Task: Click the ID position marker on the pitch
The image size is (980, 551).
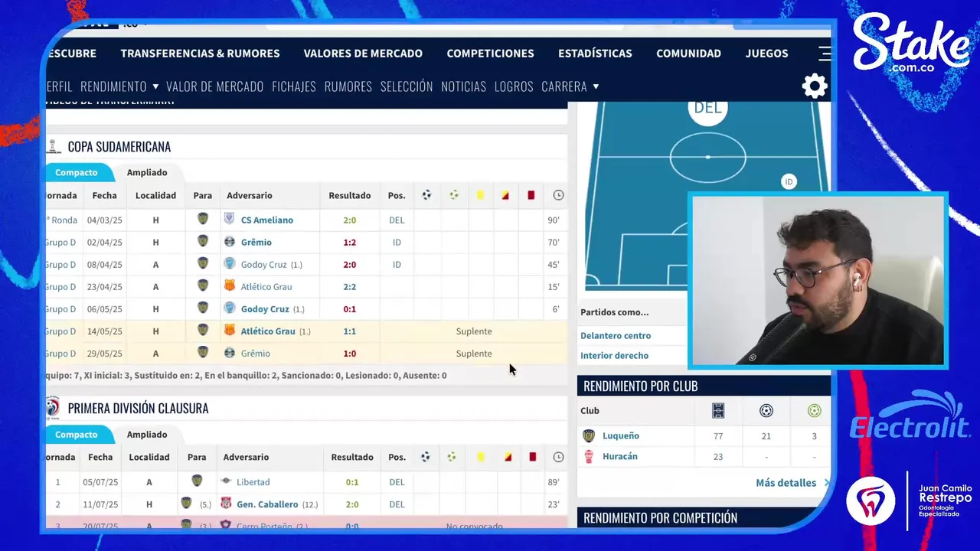Action: tap(789, 181)
